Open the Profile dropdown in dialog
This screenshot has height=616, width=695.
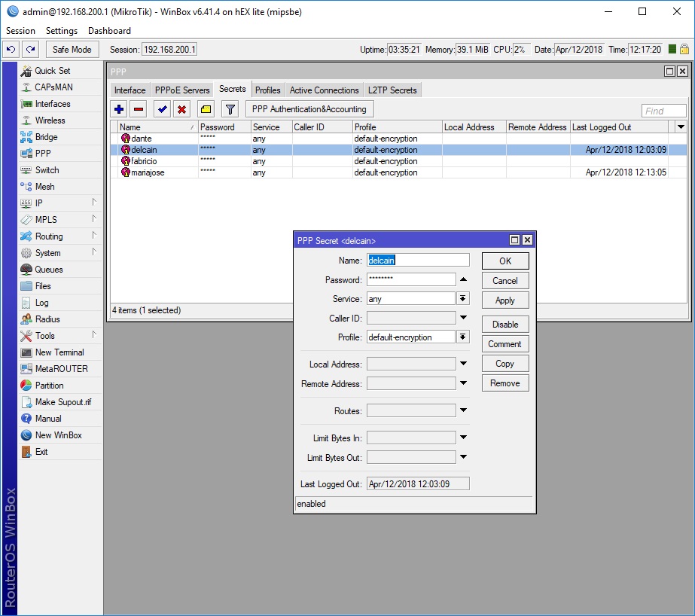coord(463,337)
